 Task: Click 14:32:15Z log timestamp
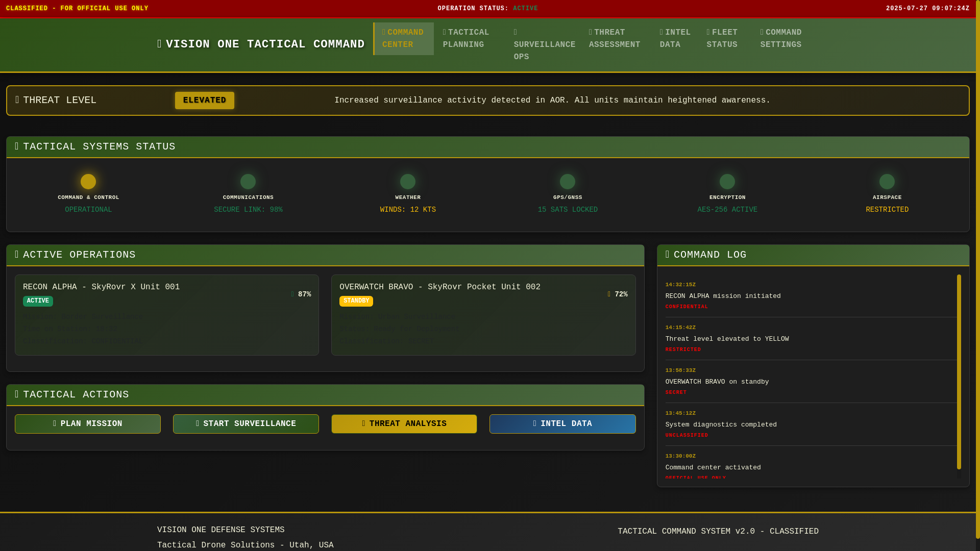(680, 285)
